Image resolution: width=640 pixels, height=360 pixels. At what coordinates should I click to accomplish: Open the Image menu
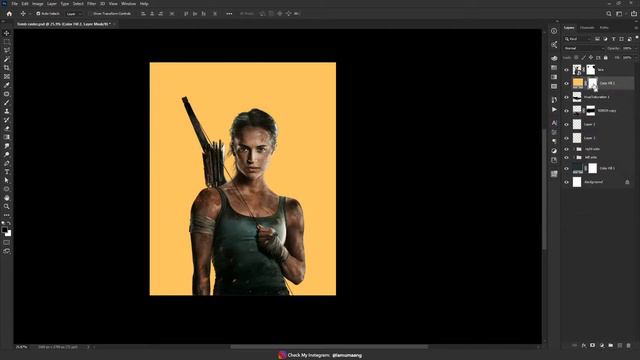(38, 4)
